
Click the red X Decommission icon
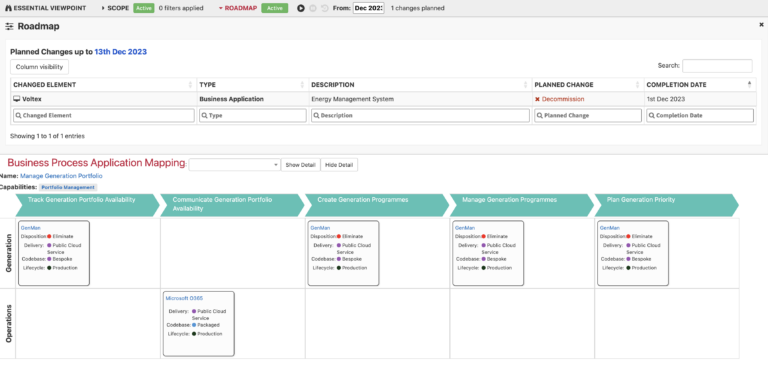click(537, 99)
